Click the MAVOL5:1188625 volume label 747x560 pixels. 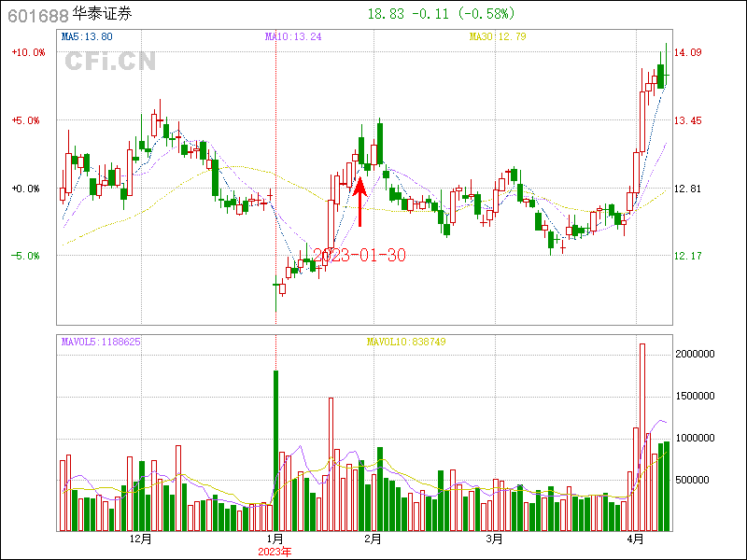click(101, 342)
